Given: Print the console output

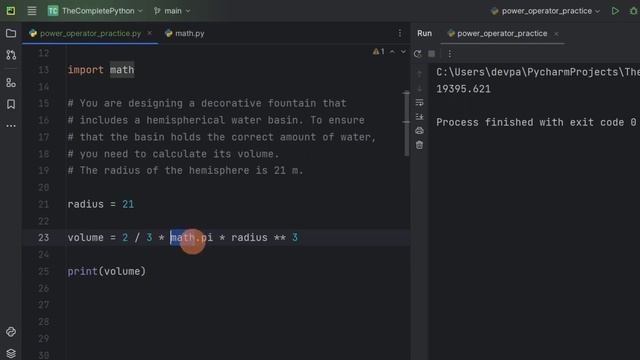Looking at the screenshot, I should pos(420,131).
